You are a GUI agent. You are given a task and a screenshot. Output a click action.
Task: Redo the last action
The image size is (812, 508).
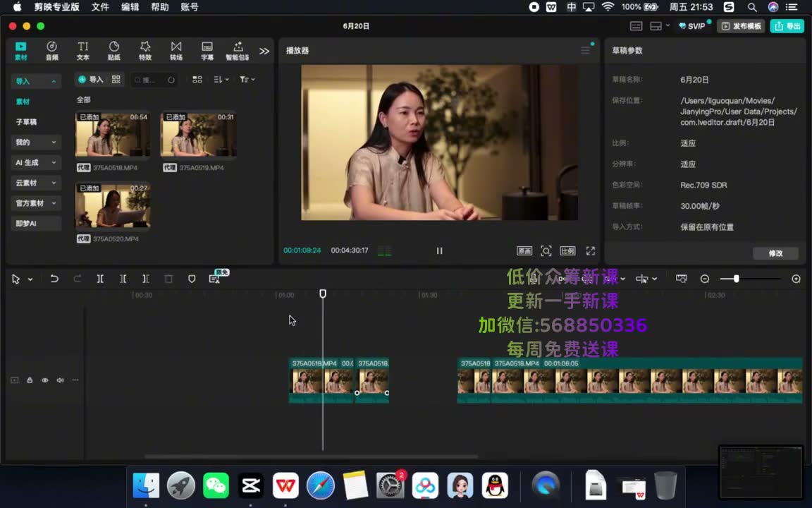tap(77, 279)
